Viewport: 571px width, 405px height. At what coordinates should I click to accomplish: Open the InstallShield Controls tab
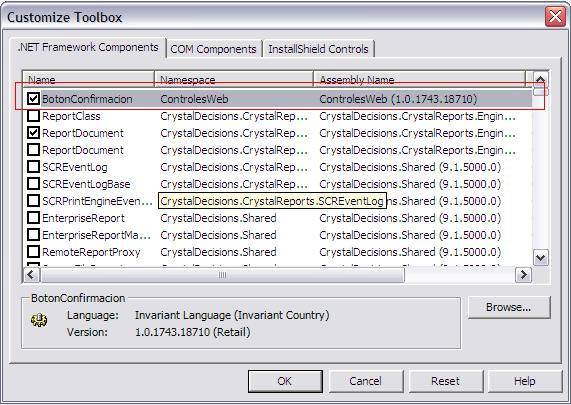click(x=318, y=49)
